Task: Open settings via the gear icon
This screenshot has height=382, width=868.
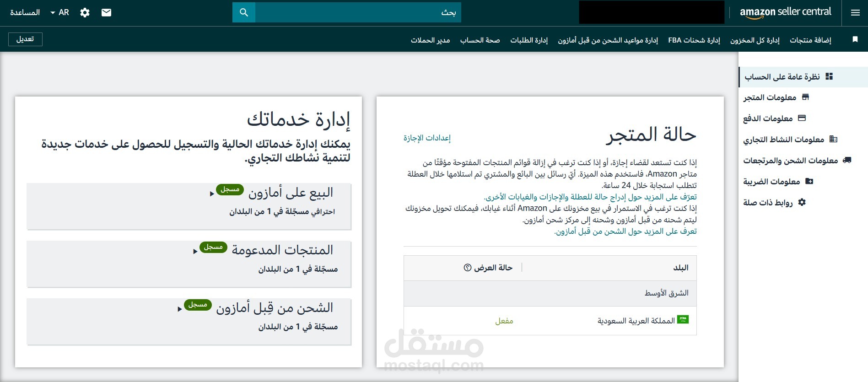Action: coord(85,12)
